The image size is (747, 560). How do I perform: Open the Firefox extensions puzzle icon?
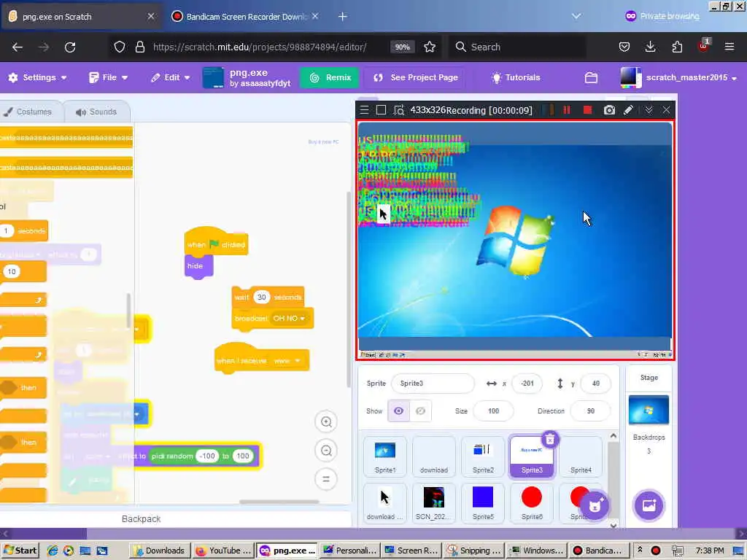[677, 47]
